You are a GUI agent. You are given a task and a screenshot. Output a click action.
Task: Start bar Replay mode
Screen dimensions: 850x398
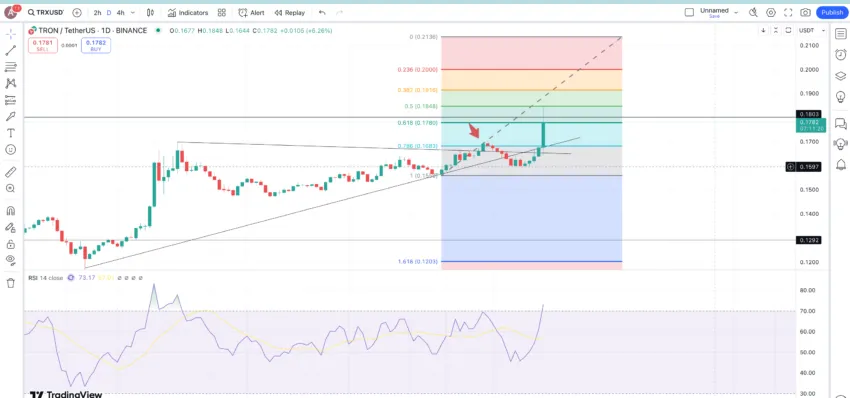(x=289, y=12)
